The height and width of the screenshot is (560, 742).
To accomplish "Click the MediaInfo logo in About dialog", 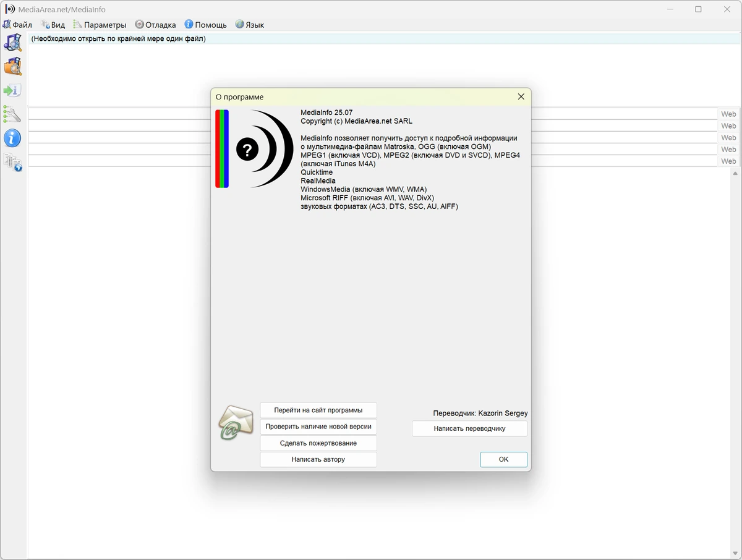I will coord(254,148).
